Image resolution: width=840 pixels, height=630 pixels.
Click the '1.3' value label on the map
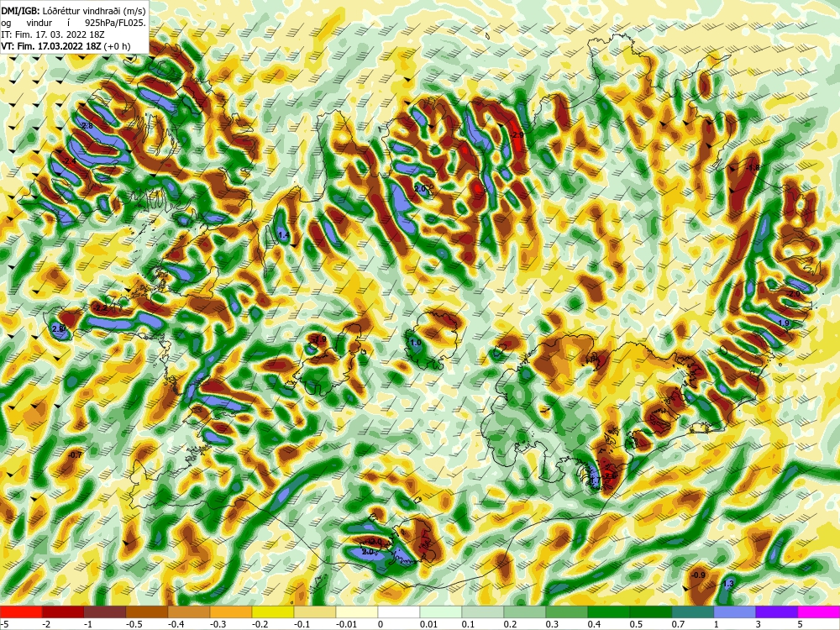tap(728, 584)
